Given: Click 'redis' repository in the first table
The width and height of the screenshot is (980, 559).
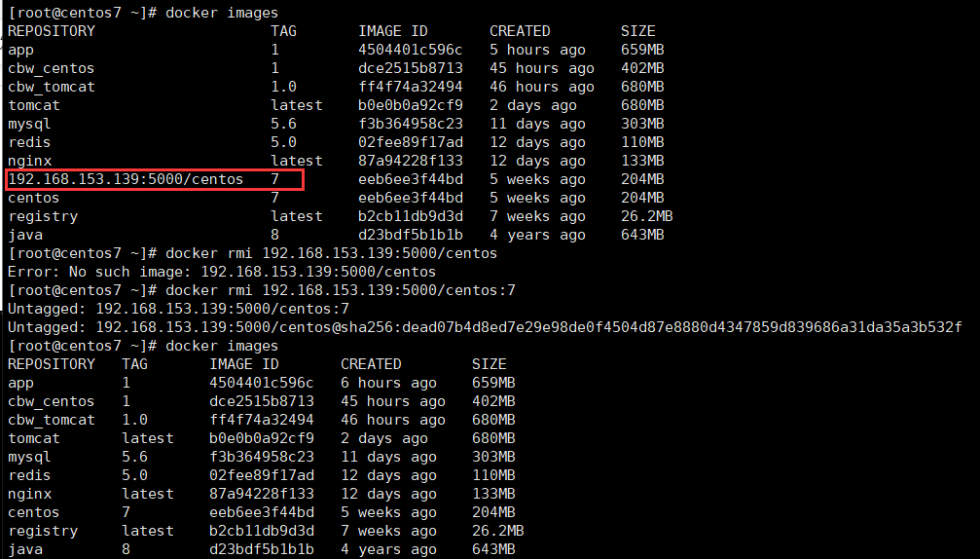Looking at the screenshot, I should point(29,142).
